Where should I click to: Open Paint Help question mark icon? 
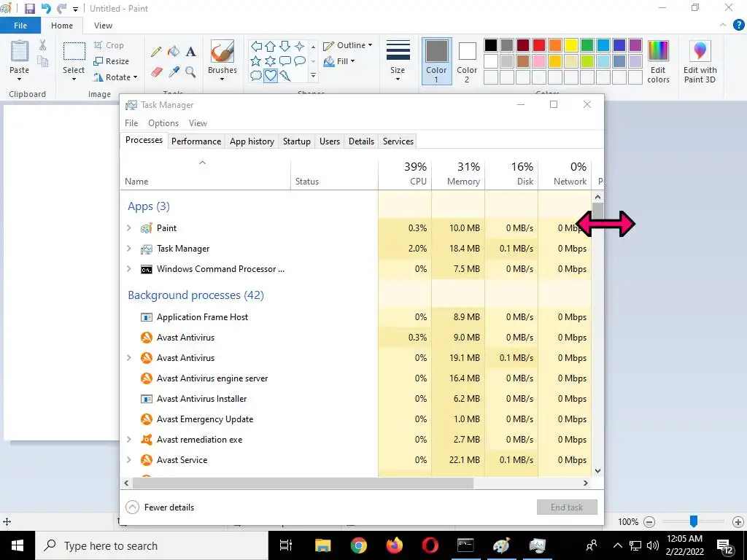click(x=738, y=26)
